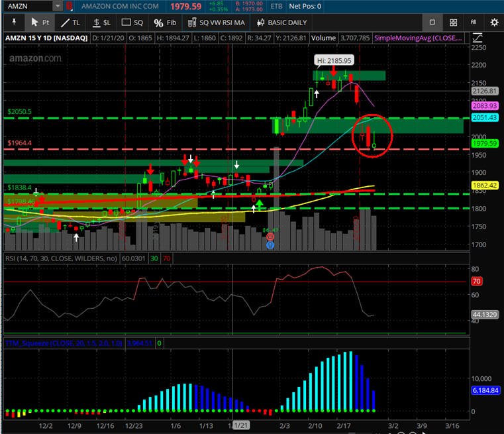Click the toolbar icon left of the gear
Screen dimensions: 504x434
pyautogui.click(x=474, y=22)
